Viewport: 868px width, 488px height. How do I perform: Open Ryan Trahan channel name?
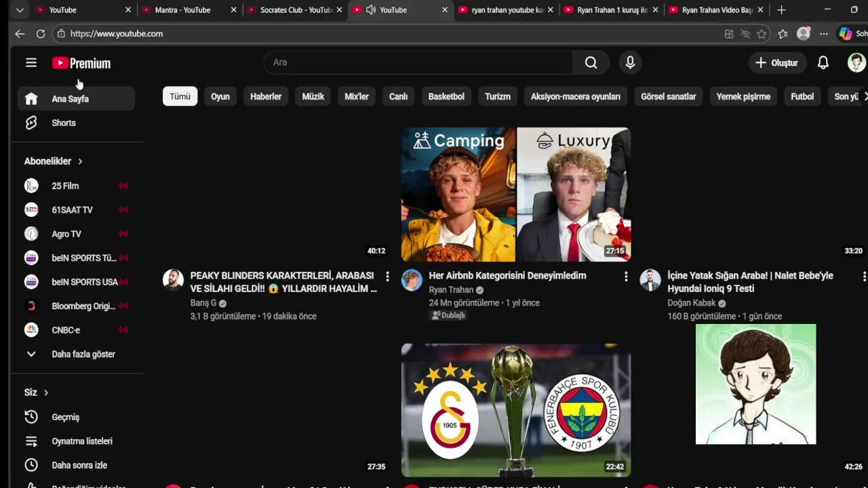pos(452,290)
